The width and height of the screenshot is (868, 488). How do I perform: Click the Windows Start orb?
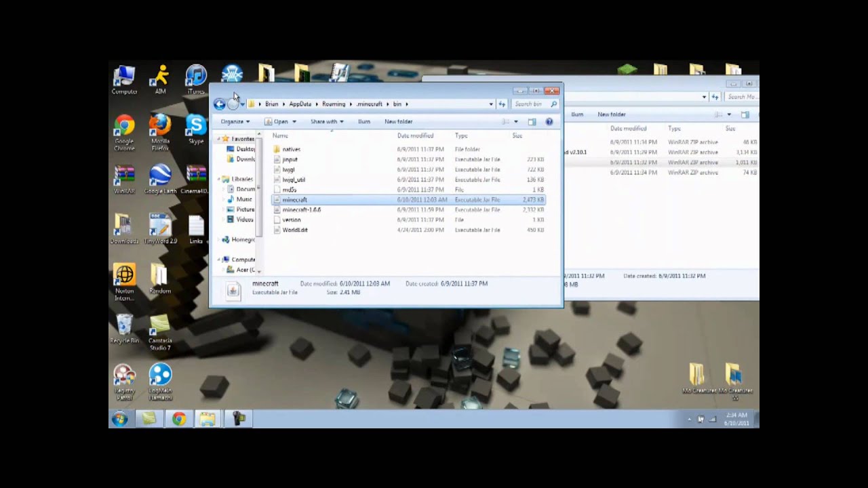pyautogui.click(x=120, y=420)
